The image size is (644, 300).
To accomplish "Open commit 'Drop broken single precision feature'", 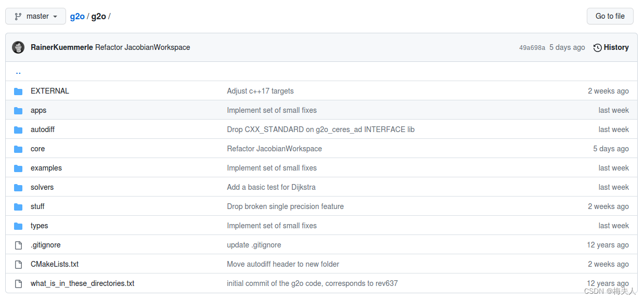I will pyautogui.click(x=285, y=206).
